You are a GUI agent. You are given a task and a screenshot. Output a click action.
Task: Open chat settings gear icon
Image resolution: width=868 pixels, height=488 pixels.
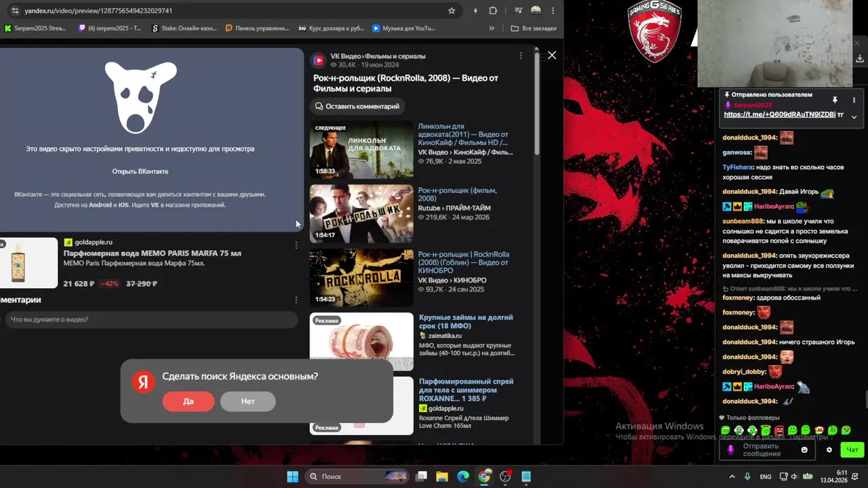point(829,449)
